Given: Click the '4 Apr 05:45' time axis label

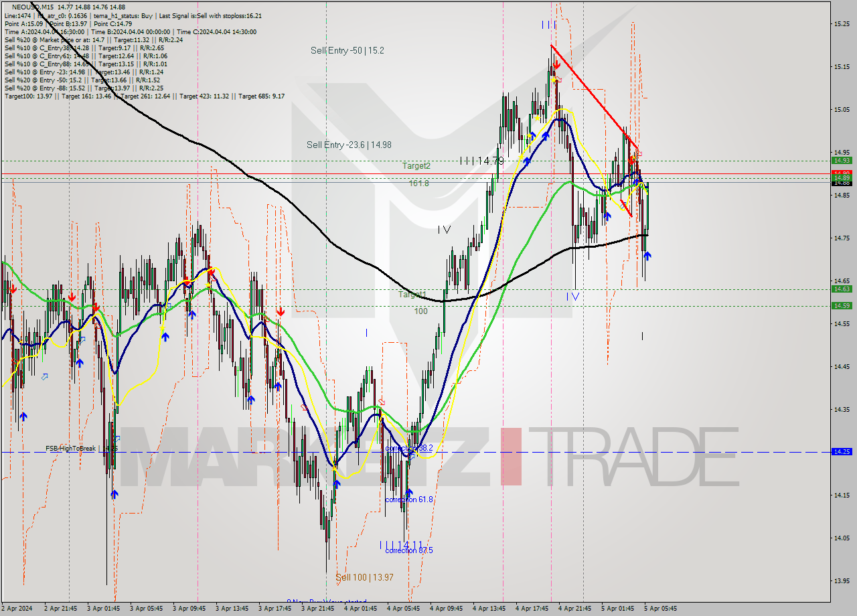Looking at the screenshot, I should point(403,609).
